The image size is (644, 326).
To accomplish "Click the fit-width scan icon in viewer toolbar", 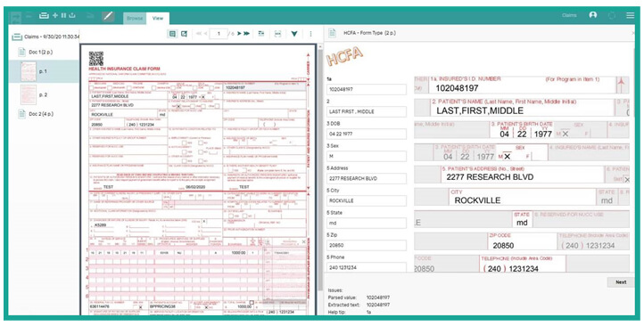I will [x=278, y=34].
